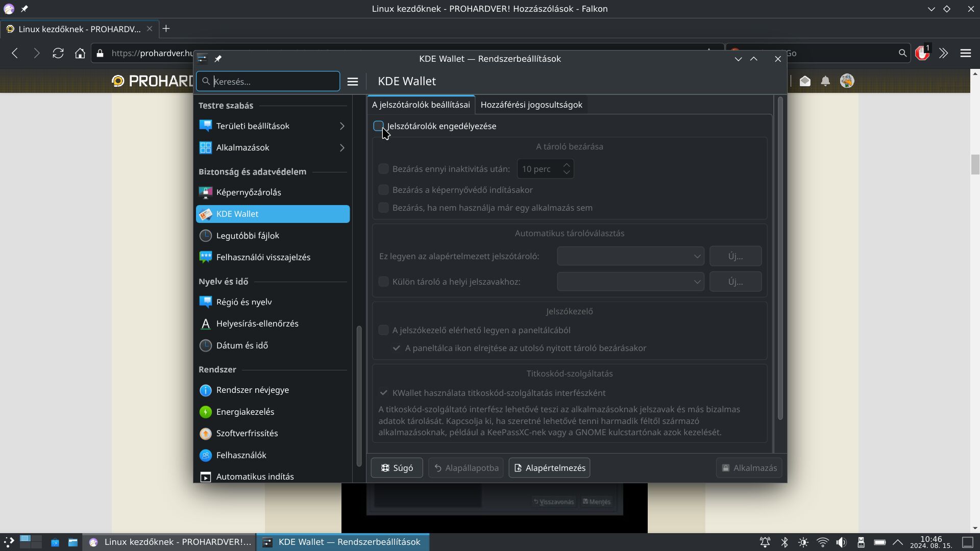
Task: Open Energiakezelés settings
Action: coord(273,412)
